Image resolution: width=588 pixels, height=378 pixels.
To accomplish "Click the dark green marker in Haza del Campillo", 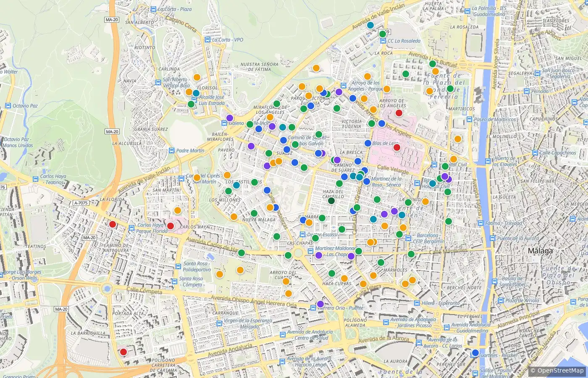I will (331, 201).
